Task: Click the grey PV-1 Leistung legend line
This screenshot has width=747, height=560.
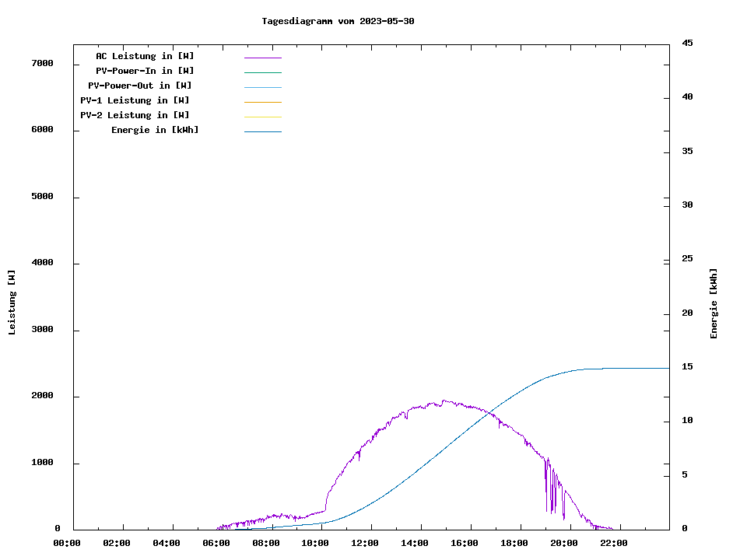Action: pos(262,102)
